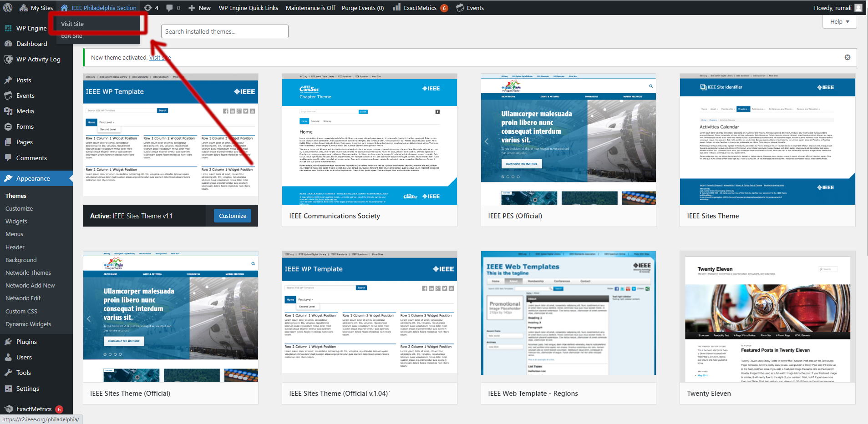Select the IEEE Communications Society theme thumbnail
The image size is (868, 424).
coord(369,139)
